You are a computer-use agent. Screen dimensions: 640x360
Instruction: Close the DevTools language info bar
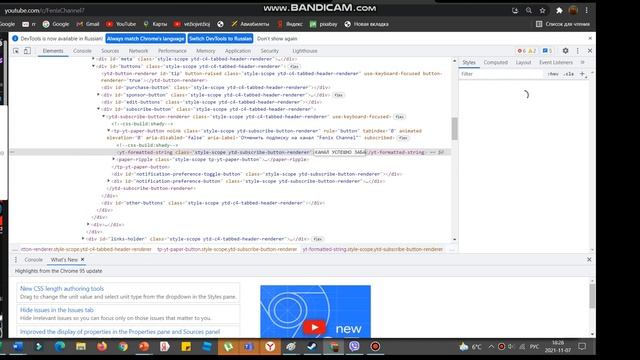tap(590, 38)
